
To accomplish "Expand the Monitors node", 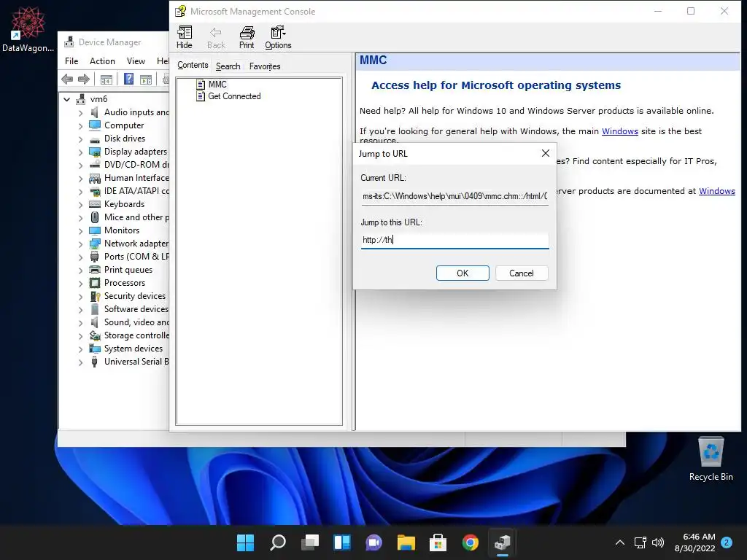I will [80, 231].
